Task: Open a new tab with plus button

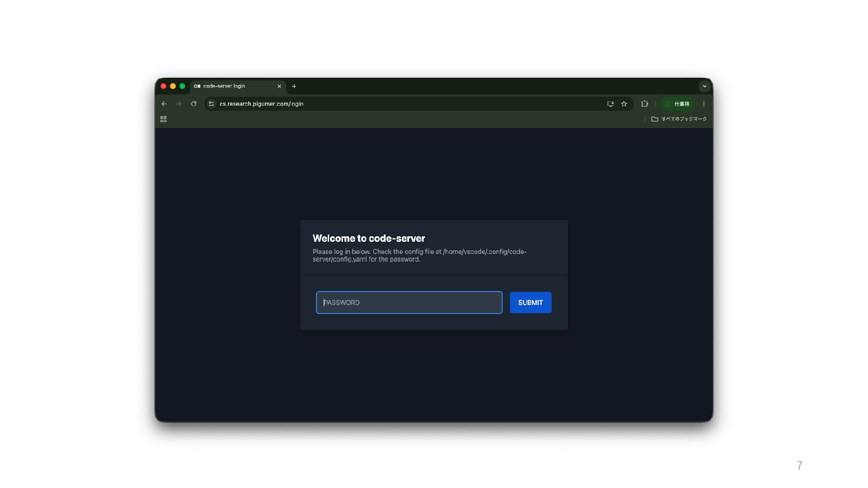Action: [x=294, y=86]
